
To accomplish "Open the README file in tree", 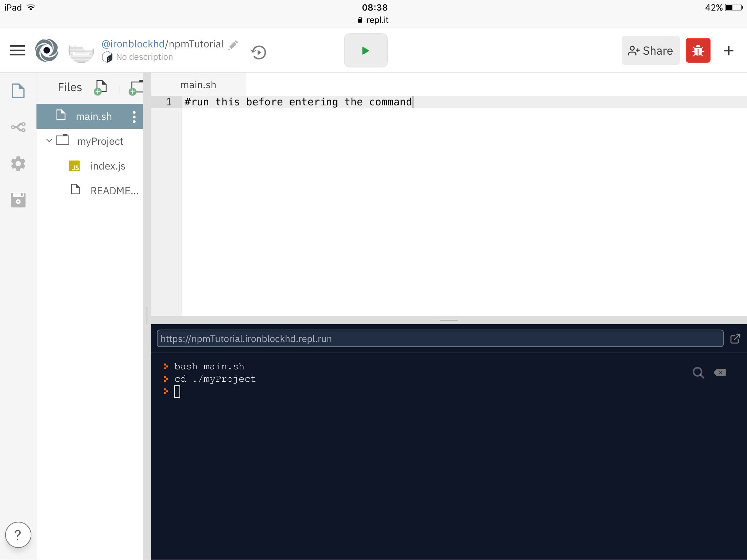I will coord(90,190).
